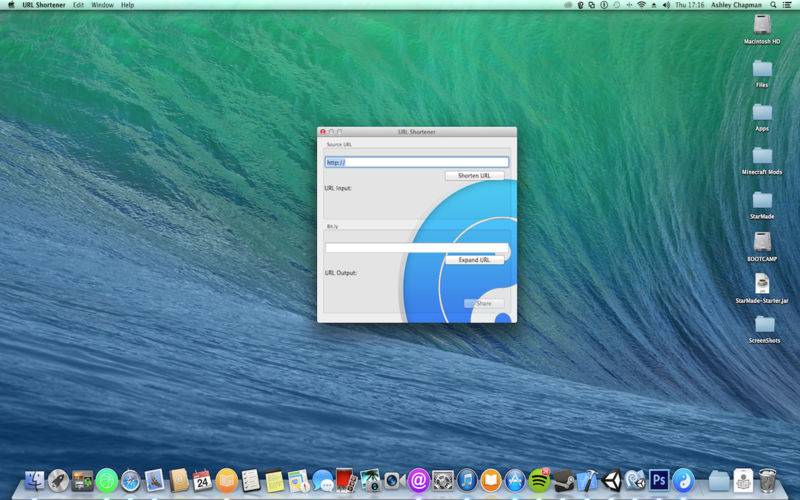Screen dimensions: 800x500
Task: Close the URL Shortener window
Action: pos(322,132)
